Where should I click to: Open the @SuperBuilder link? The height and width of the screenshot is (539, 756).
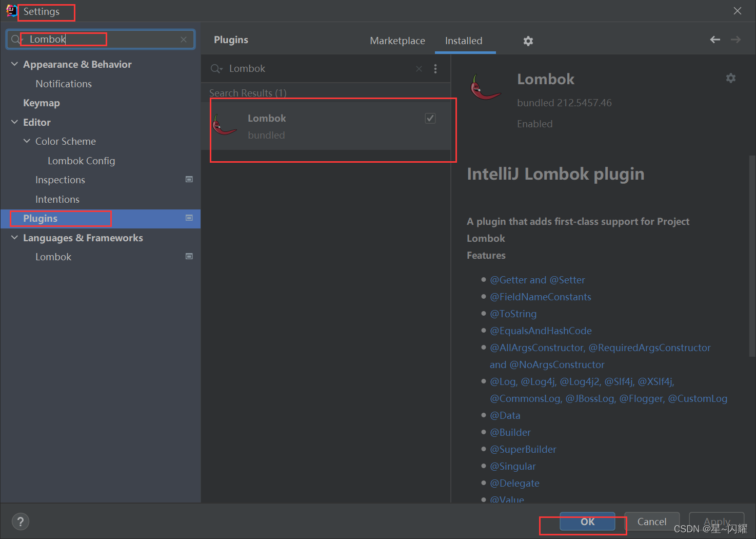coord(523,449)
